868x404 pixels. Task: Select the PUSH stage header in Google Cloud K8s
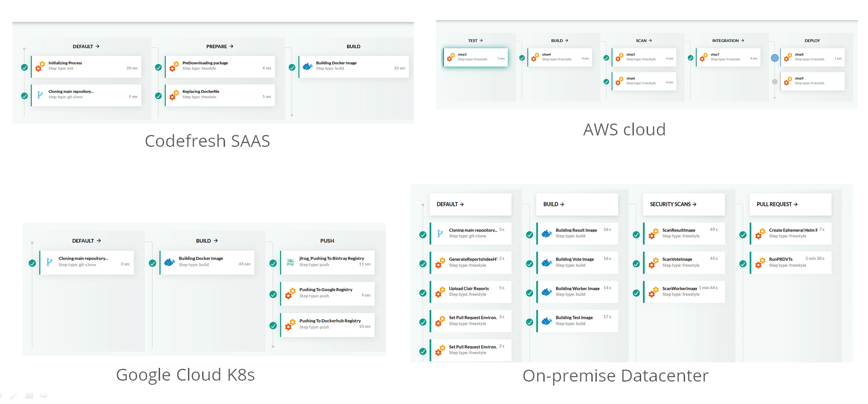pos(327,241)
